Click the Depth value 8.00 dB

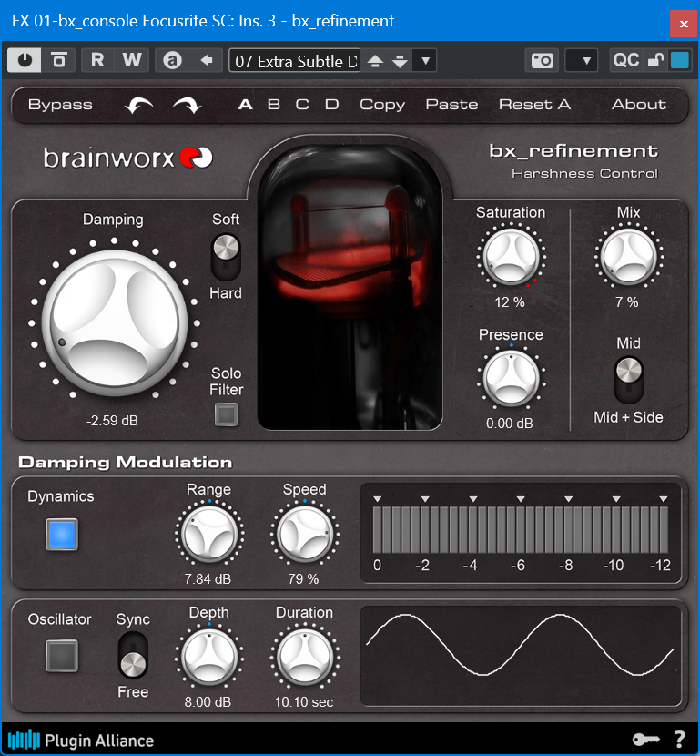208,702
